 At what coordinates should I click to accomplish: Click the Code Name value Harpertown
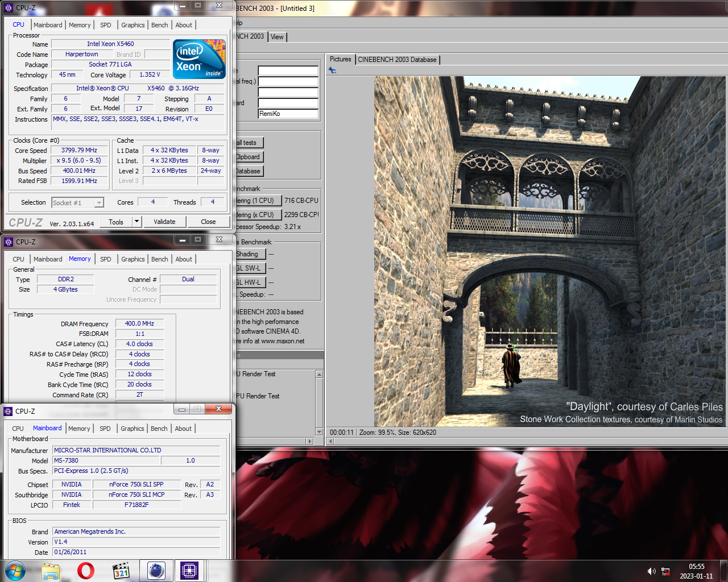81,54
